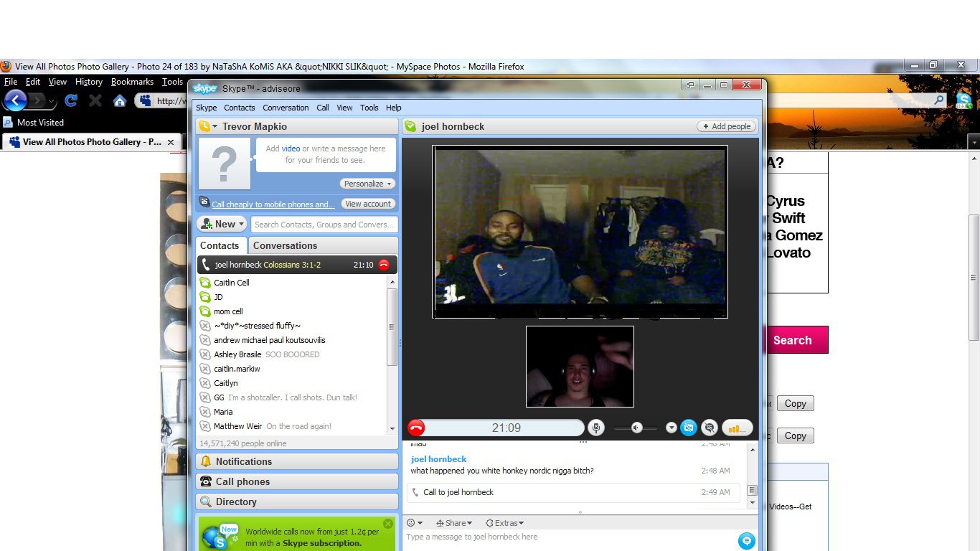Switch to the Conversations tab

point(285,245)
